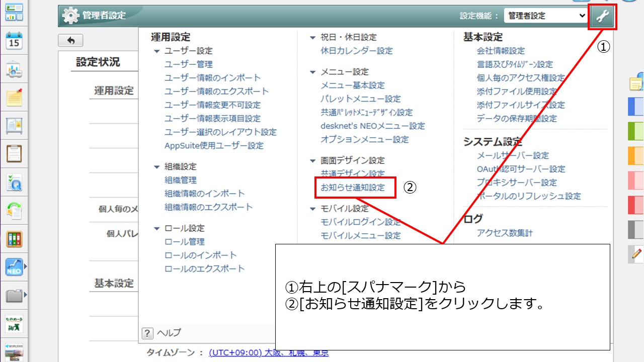The image size is (644, 362).
Task: Open the bulletin board sidebar icon
Action: coord(14,126)
